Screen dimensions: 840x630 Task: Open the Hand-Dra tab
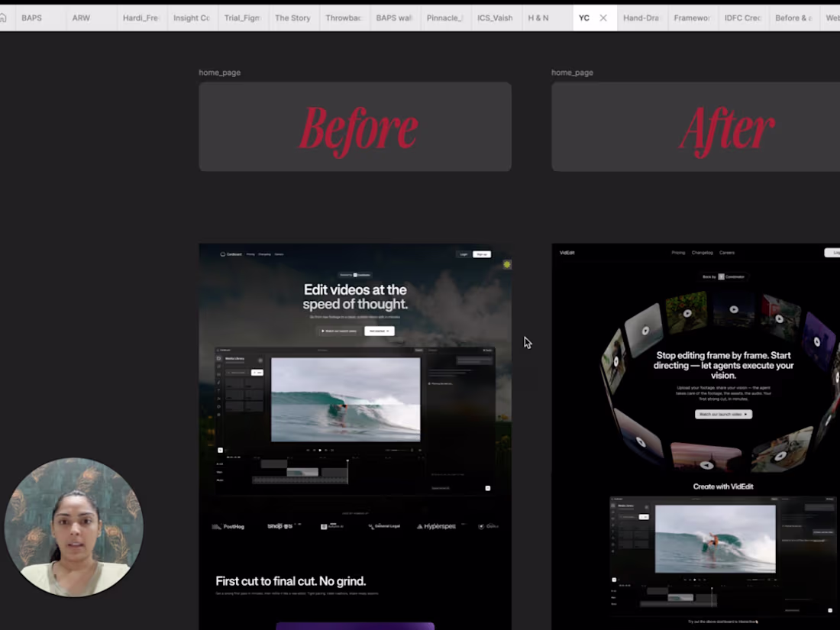click(x=641, y=18)
